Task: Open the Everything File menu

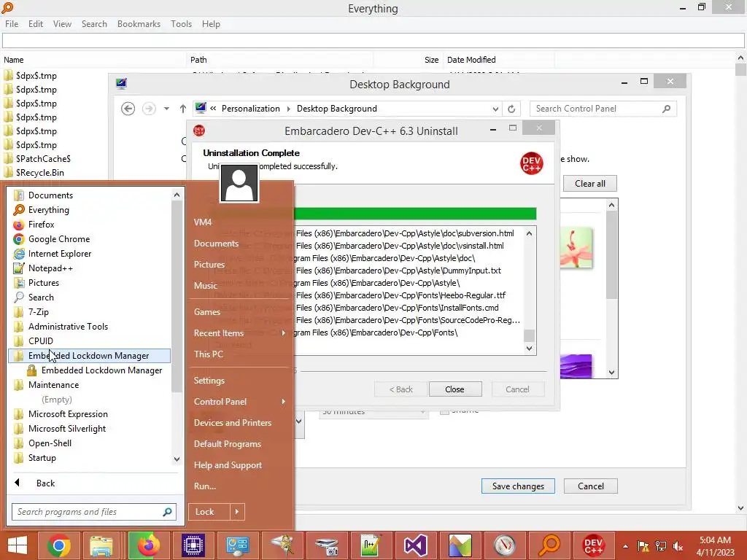Action: coord(12,24)
